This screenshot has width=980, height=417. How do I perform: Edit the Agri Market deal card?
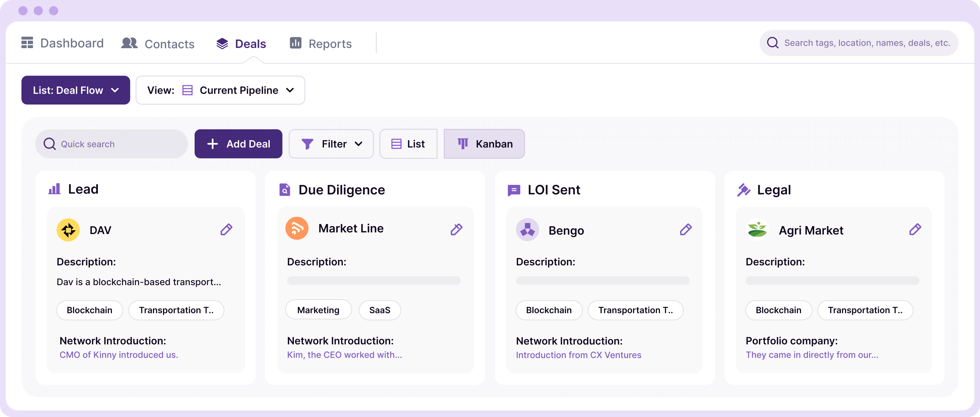click(915, 230)
